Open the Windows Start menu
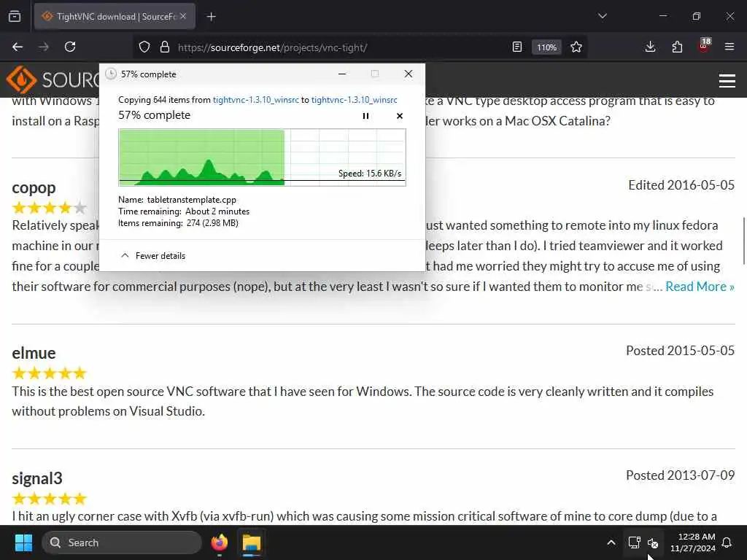This screenshot has width=747, height=560. coord(23,542)
